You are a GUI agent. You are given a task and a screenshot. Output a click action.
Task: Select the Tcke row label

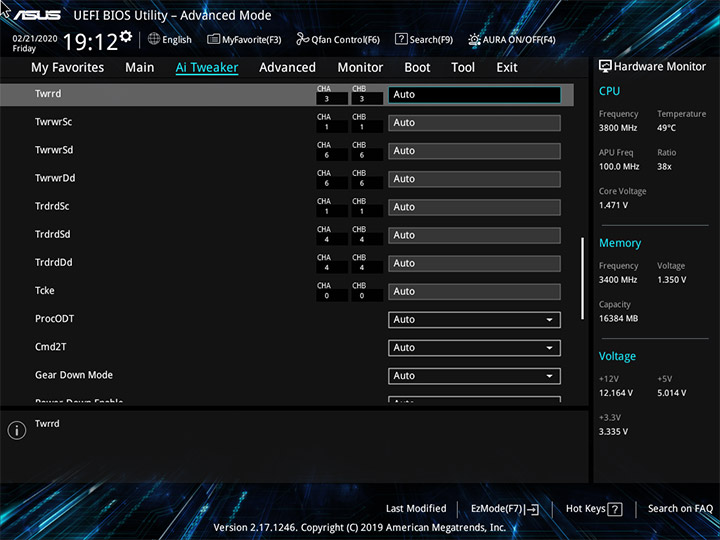coord(45,290)
